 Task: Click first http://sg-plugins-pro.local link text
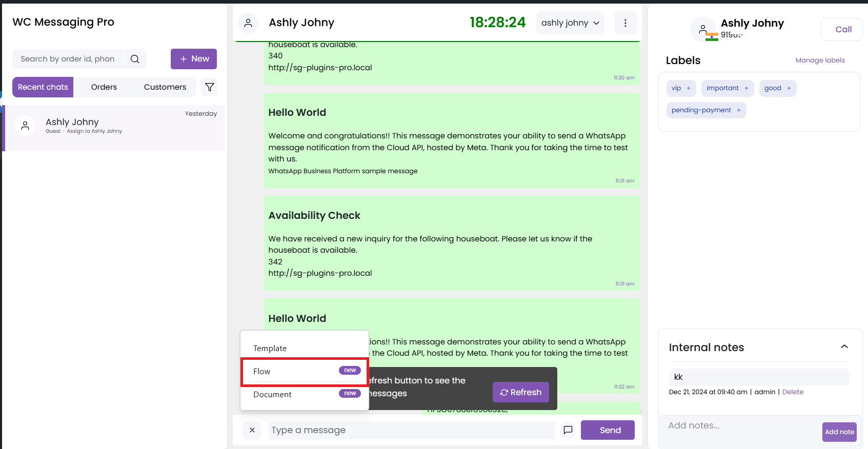[x=320, y=68]
